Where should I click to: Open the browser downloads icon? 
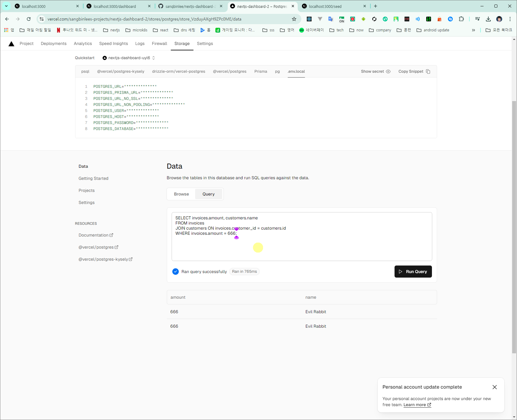[x=488, y=19]
